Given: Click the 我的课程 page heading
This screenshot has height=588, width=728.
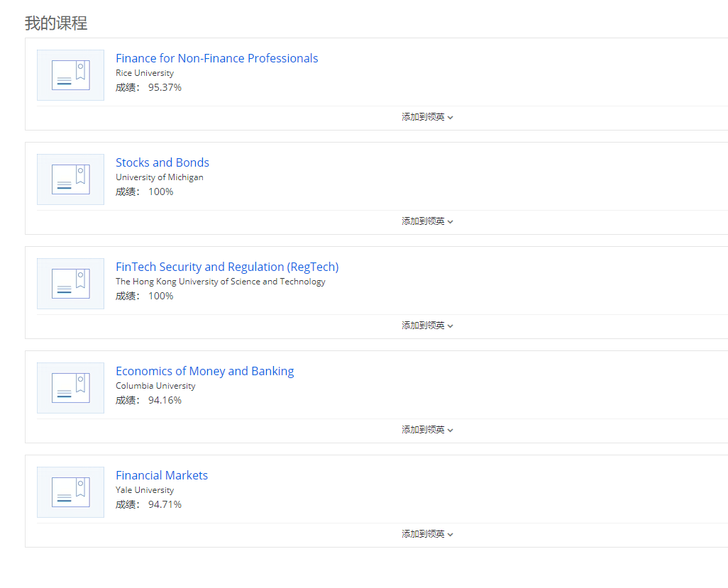Looking at the screenshot, I should pyautogui.click(x=56, y=23).
